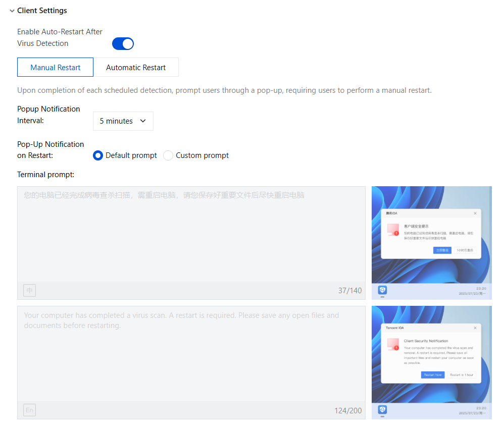
Task: Click the Chinese popup preview thumbnail
Action: coord(432,243)
